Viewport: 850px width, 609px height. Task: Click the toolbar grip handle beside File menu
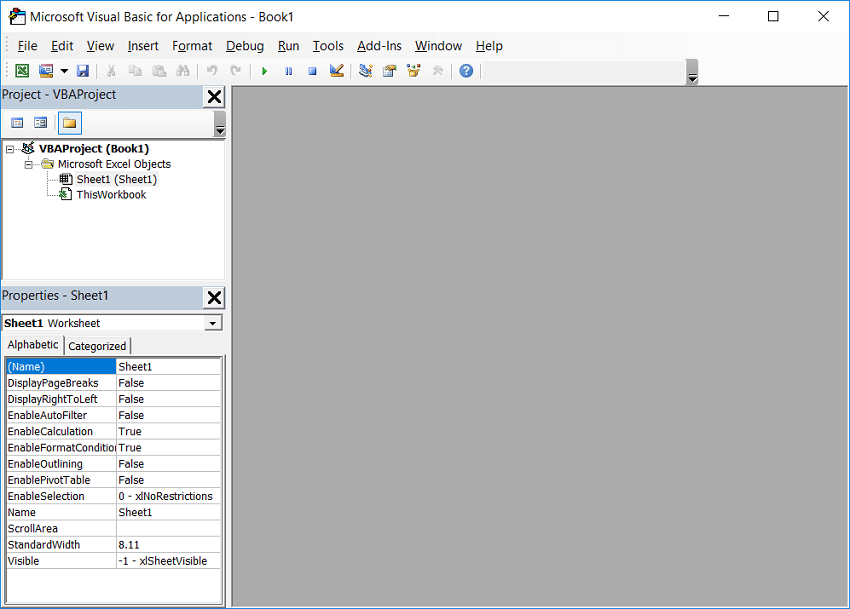coord(7,46)
